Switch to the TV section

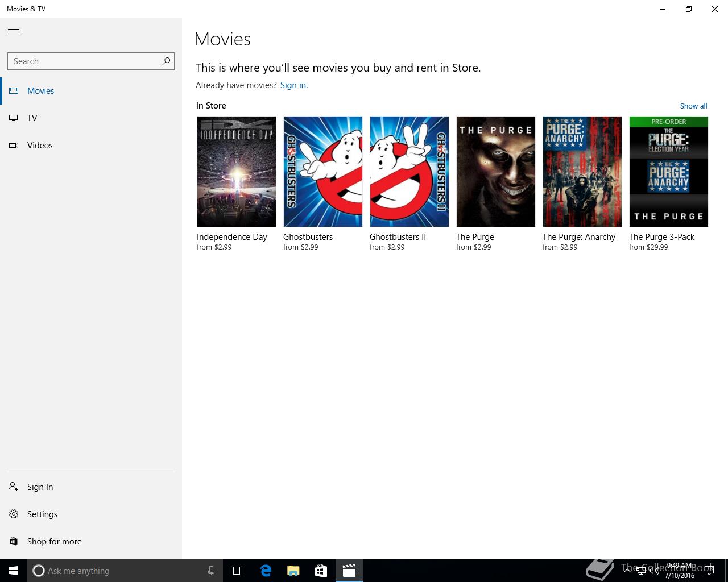(x=91, y=118)
